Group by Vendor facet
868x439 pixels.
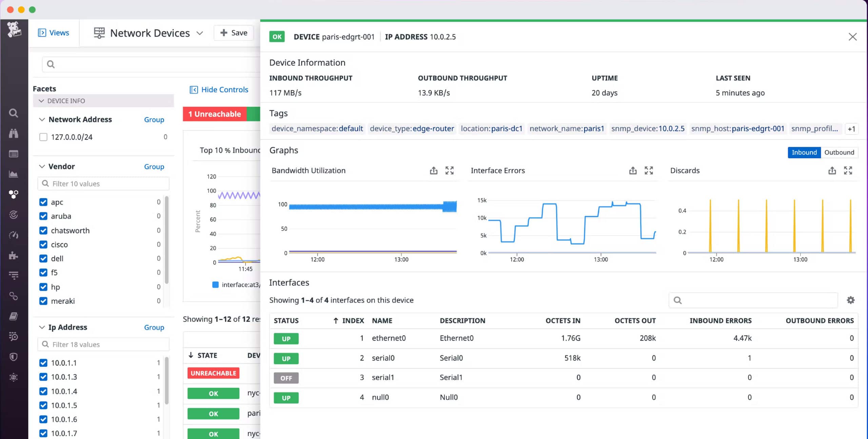154,166
